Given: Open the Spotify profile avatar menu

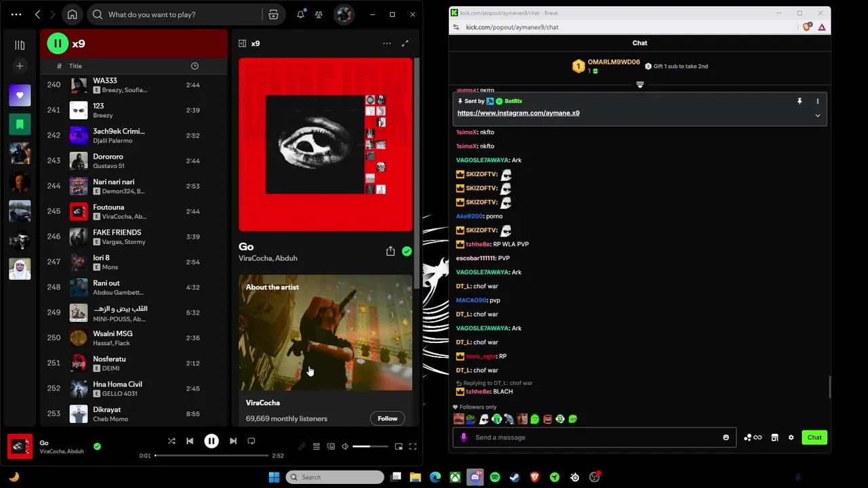Looking at the screenshot, I should [344, 14].
